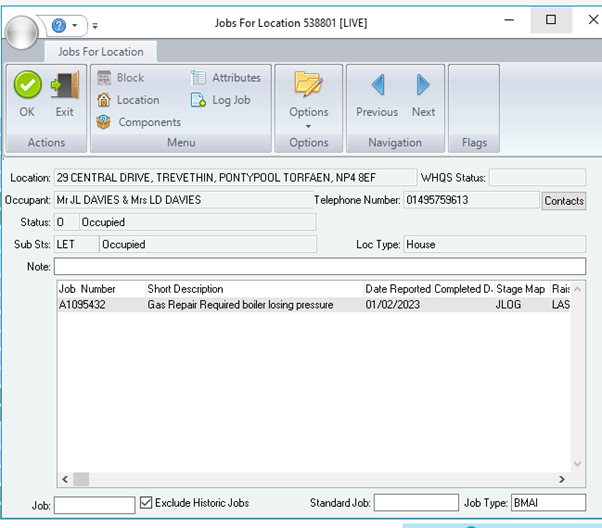Sort by Completed D. column header
The image size is (602, 528).
463,289
